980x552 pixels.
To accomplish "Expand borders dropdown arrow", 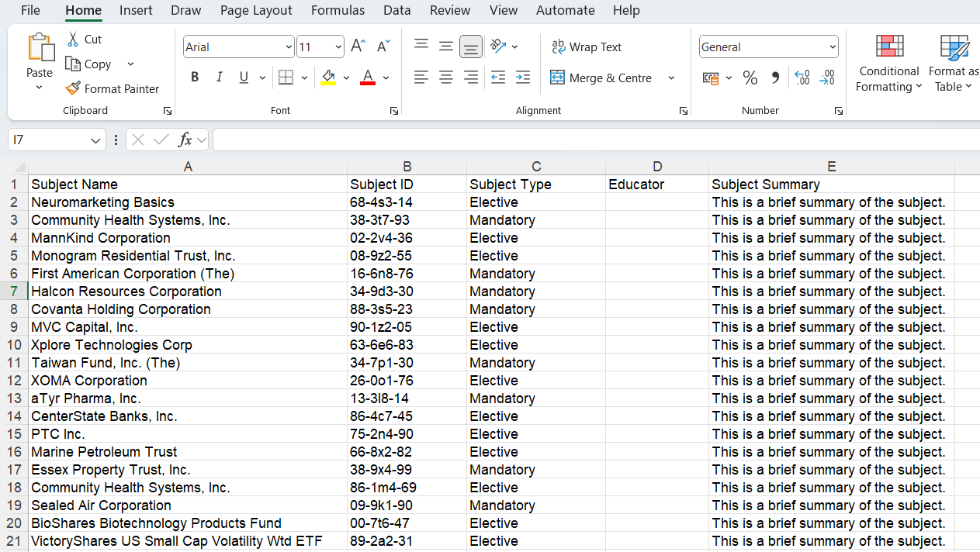I will [304, 78].
